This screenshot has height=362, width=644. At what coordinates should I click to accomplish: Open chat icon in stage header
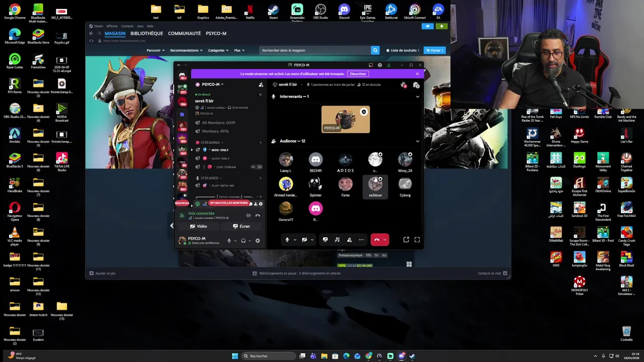click(x=416, y=85)
